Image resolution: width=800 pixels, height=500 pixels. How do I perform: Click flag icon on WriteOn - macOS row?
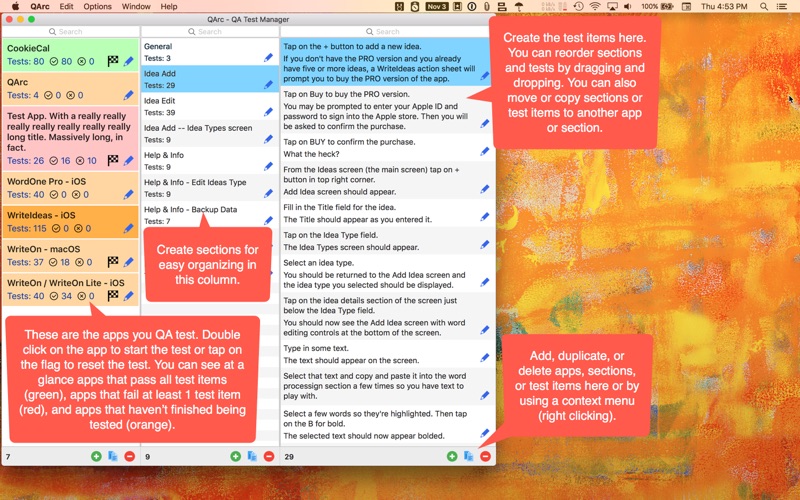click(x=113, y=262)
